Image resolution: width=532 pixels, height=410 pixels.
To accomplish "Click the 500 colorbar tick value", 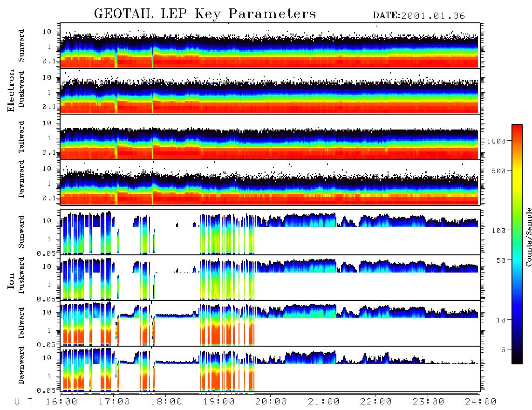I will click(x=498, y=171).
